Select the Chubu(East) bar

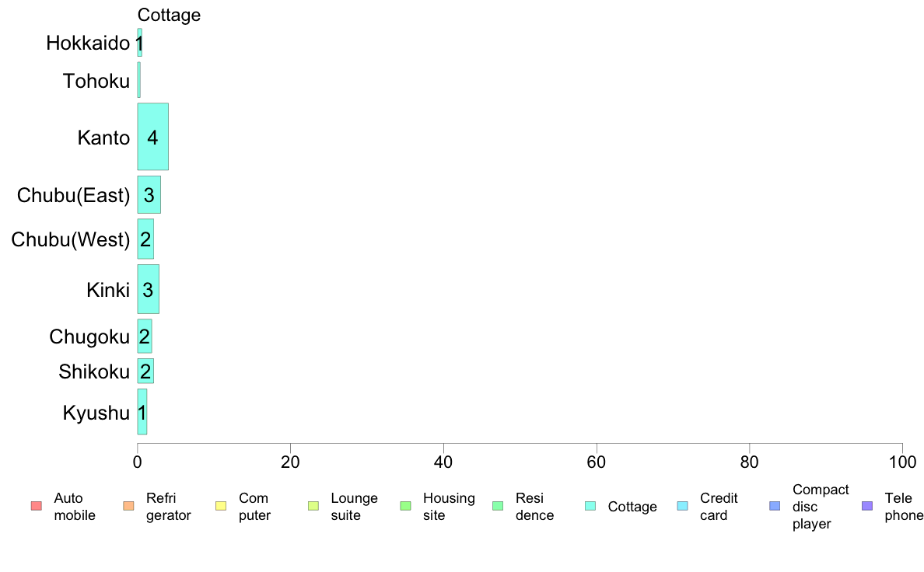149,194
